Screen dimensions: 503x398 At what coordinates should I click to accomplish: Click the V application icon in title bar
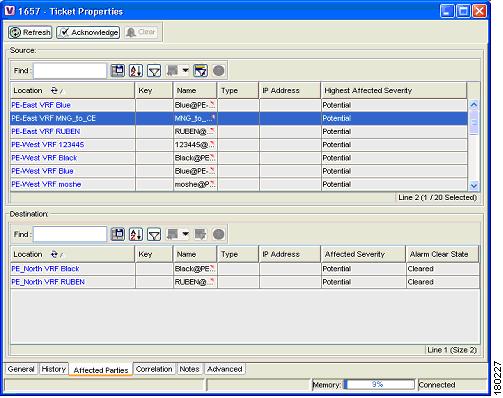pos(10,11)
